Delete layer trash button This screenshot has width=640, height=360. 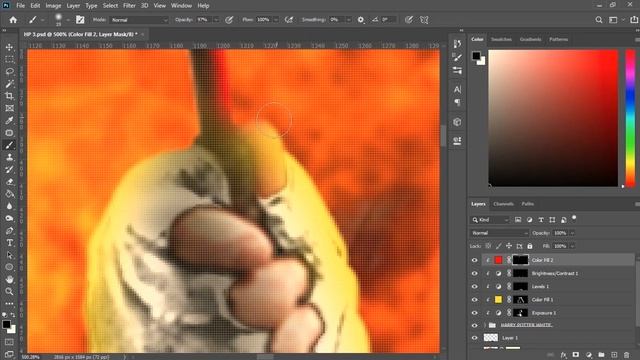[627, 355]
